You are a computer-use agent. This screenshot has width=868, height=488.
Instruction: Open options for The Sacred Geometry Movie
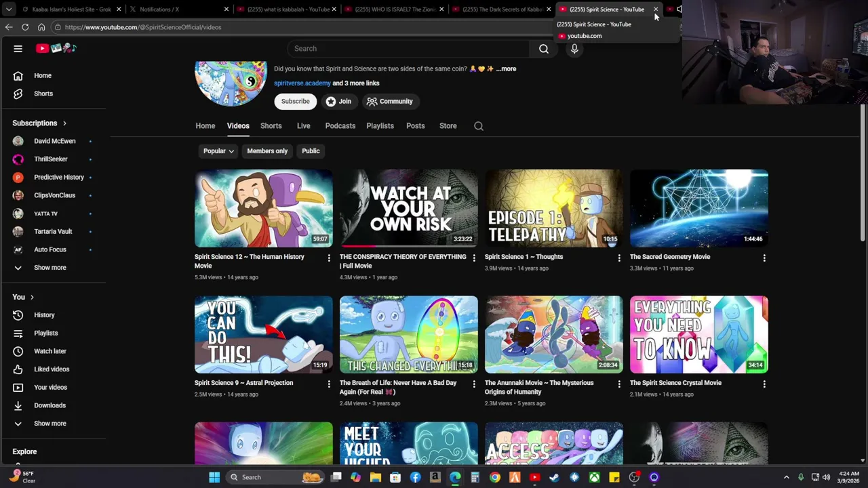tap(764, 258)
